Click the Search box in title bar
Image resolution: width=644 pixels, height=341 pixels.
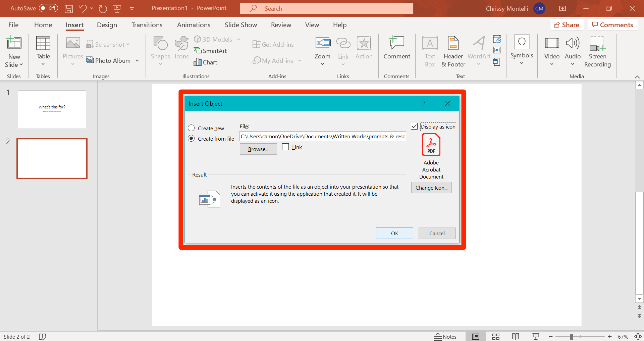point(327,9)
